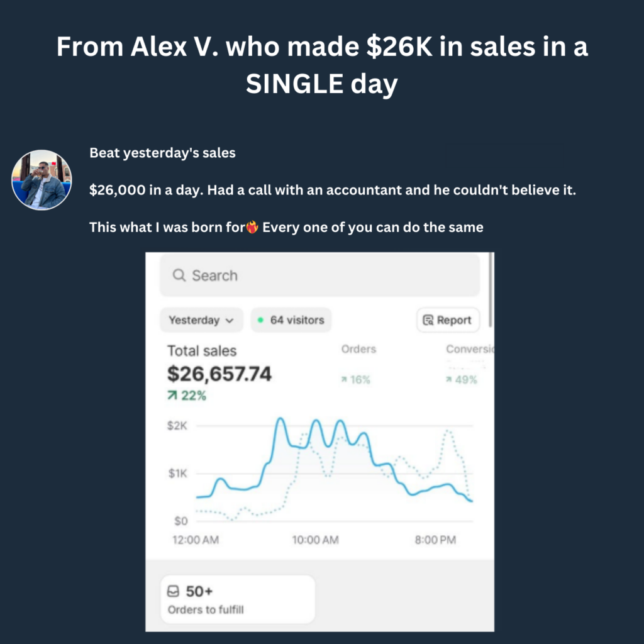This screenshot has width=644, height=644.
Task: Open the 50+ Orders to fulfill card
Action: pyautogui.click(x=237, y=599)
